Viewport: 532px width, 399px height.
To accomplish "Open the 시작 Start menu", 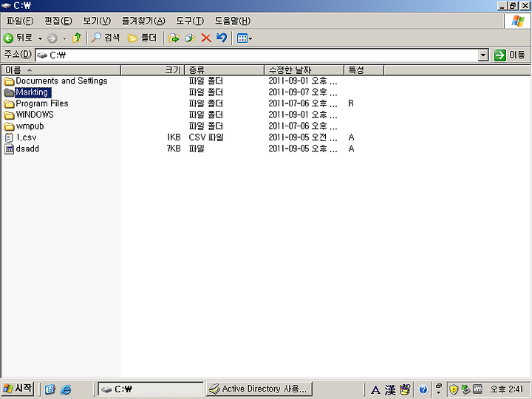I will pos(18,389).
